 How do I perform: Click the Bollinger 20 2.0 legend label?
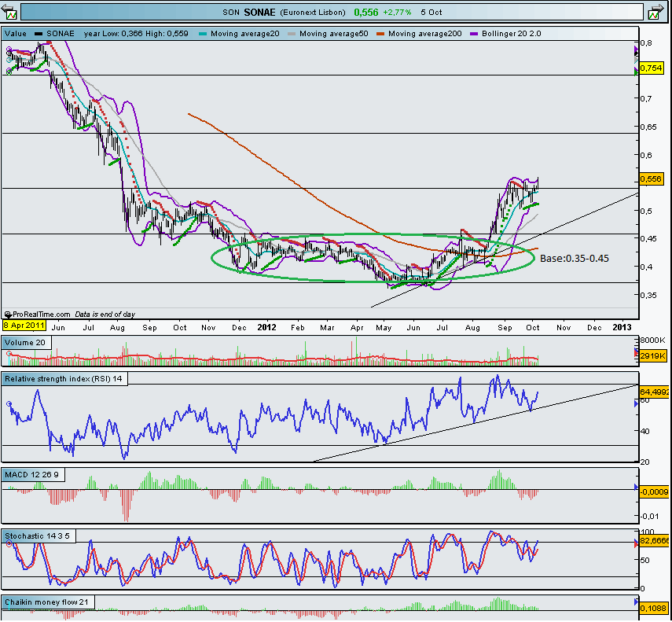[510, 34]
